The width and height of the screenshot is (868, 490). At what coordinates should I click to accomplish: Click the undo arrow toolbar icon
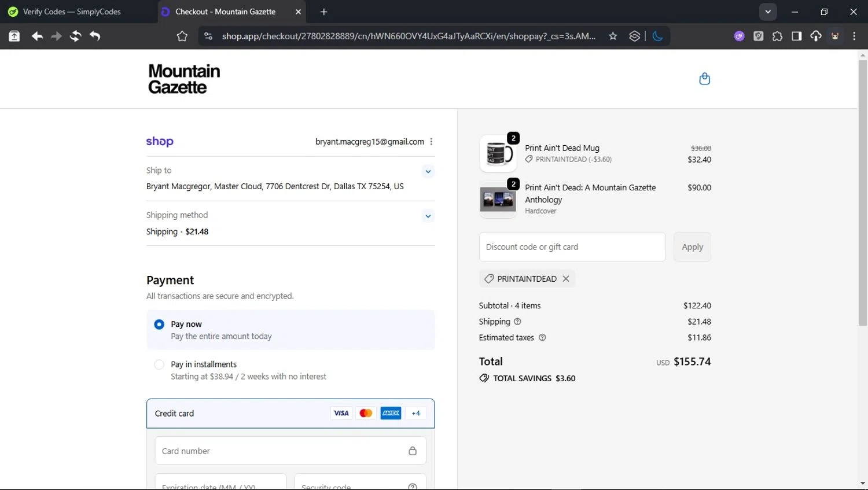(x=95, y=36)
